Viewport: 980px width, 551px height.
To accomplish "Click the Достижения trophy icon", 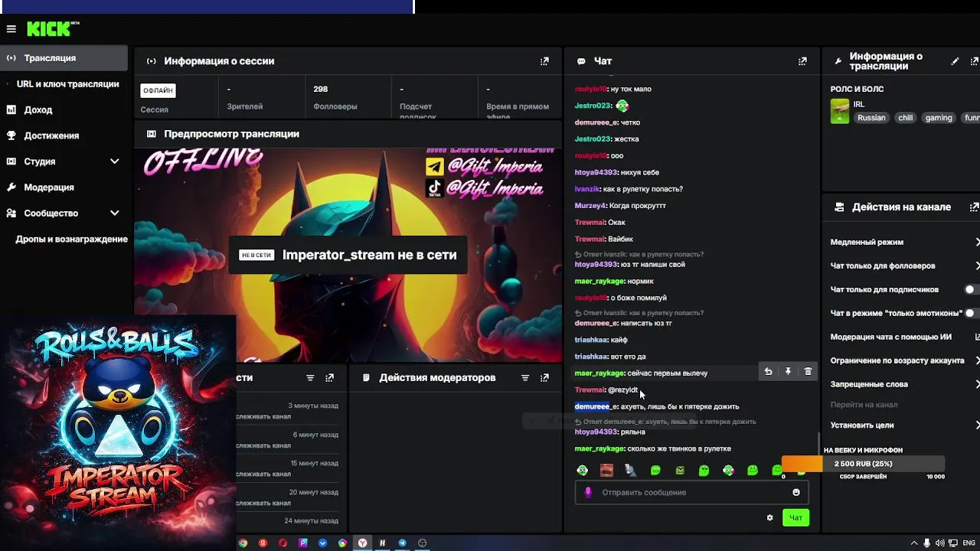I will pos(11,135).
